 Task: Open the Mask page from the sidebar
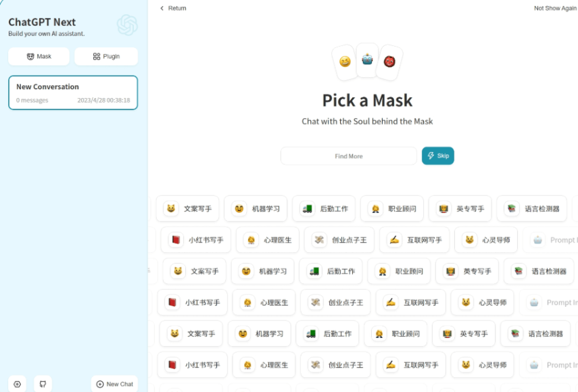click(39, 57)
